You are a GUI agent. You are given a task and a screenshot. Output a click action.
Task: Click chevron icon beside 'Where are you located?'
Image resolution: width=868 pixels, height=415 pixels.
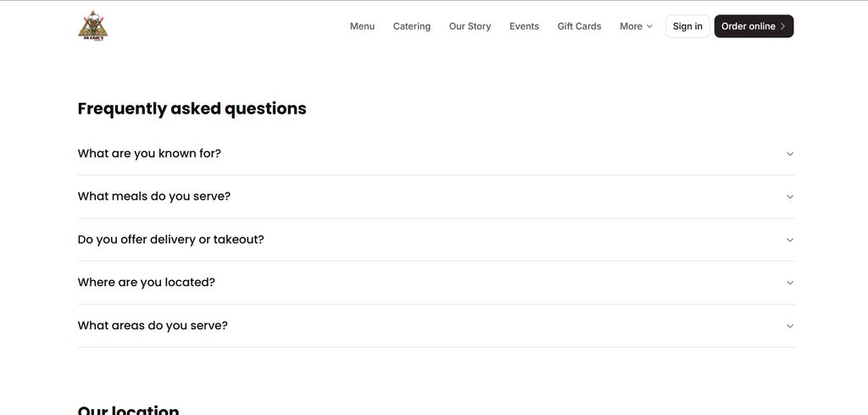tap(790, 283)
